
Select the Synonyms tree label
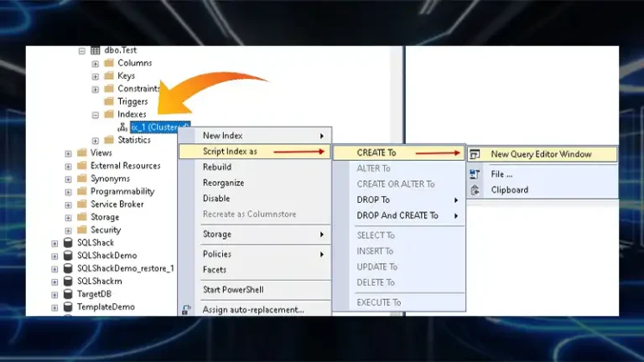click(110, 178)
